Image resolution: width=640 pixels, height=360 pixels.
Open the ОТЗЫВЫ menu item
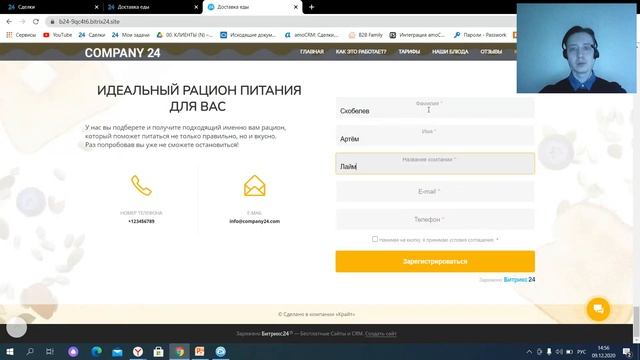point(491,52)
